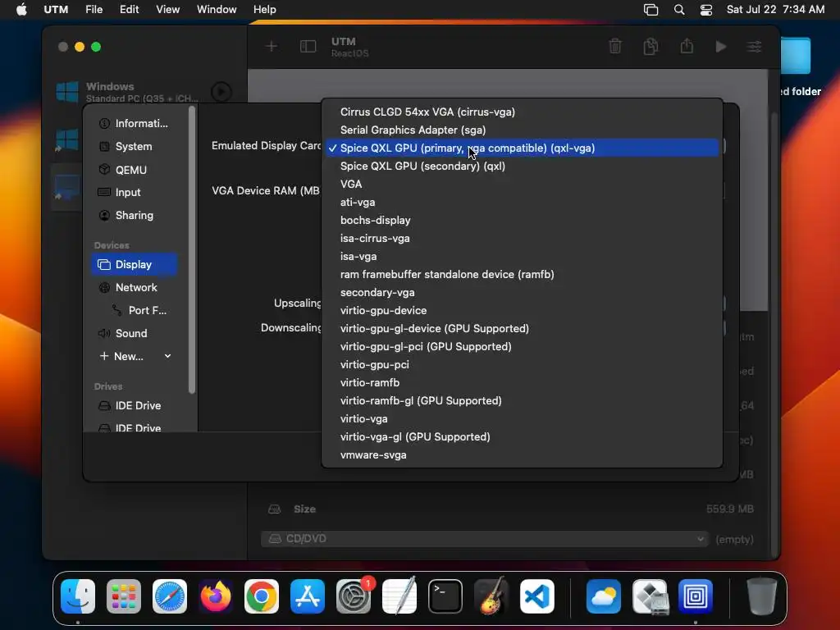This screenshot has height=630, width=840.
Task: Open the View menu
Action: click(x=167, y=10)
